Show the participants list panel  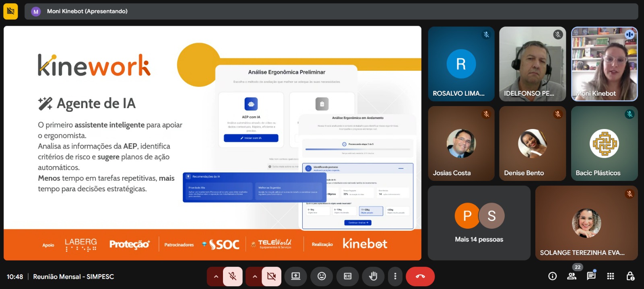pyautogui.click(x=572, y=276)
